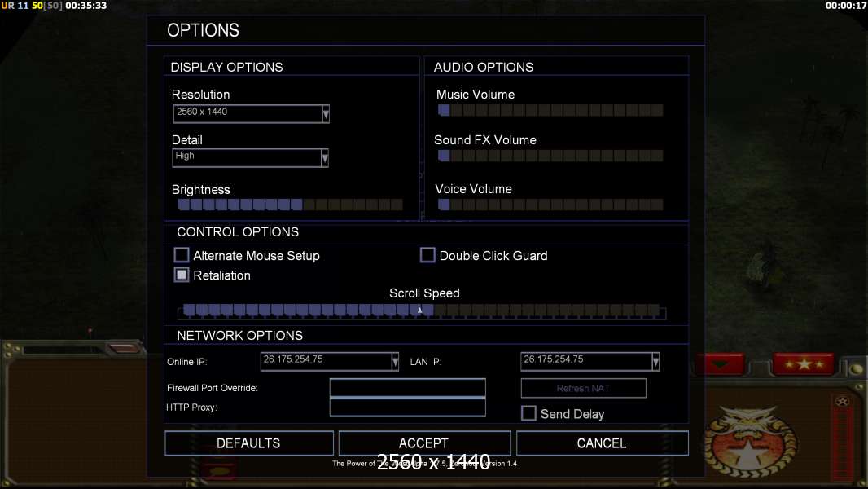Open the Resolution dropdown arrow
The height and width of the screenshot is (489, 868).
(x=326, y=113)
